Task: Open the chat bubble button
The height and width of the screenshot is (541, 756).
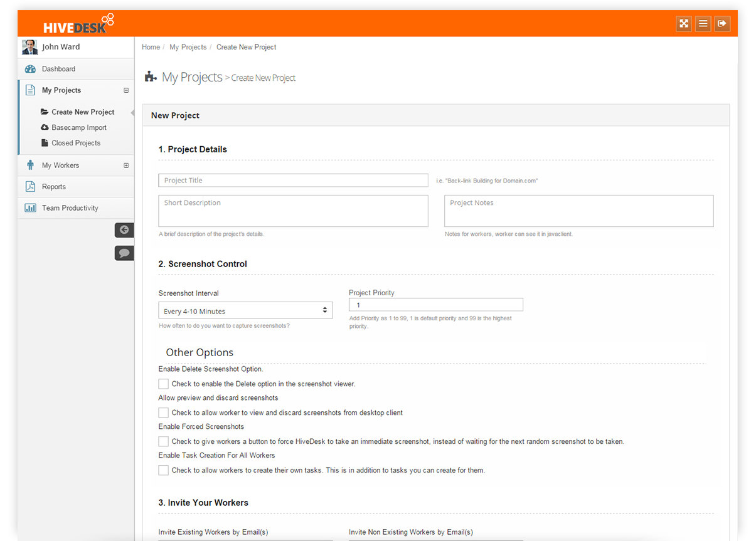Action: (x=124, y=253)
